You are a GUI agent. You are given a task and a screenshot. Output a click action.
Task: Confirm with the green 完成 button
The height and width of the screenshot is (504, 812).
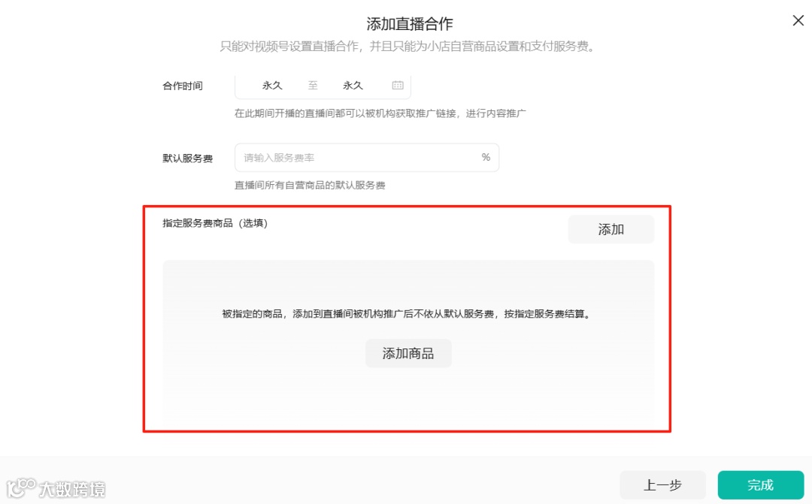point(760,485)
